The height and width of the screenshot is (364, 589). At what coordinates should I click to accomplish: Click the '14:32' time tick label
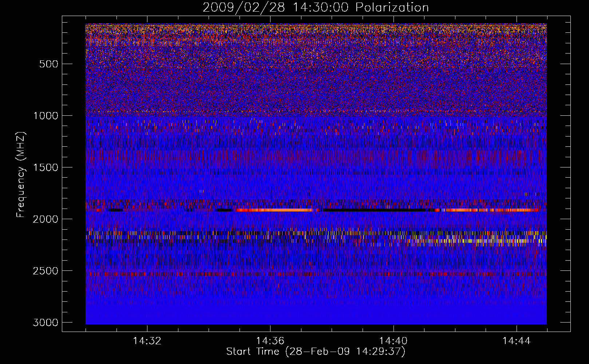click(x=147, y=341)
